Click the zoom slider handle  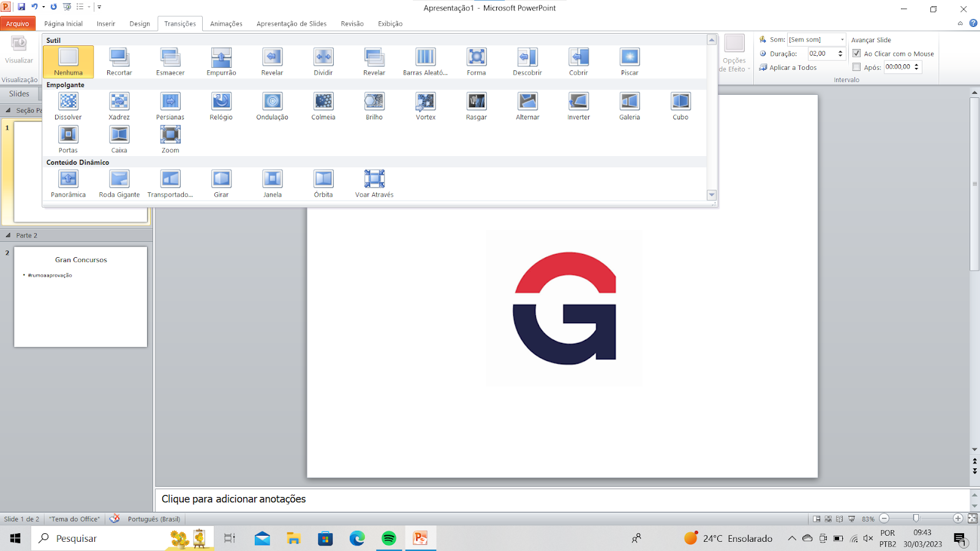pos(916,519)
